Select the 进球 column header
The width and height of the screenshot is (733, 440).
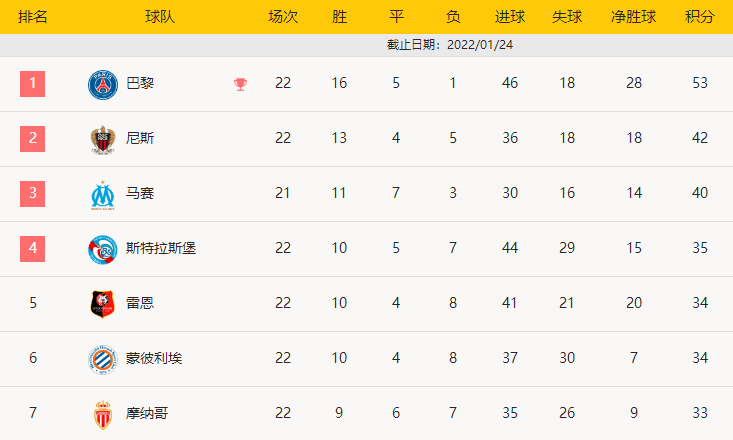[x=510, y=17]
